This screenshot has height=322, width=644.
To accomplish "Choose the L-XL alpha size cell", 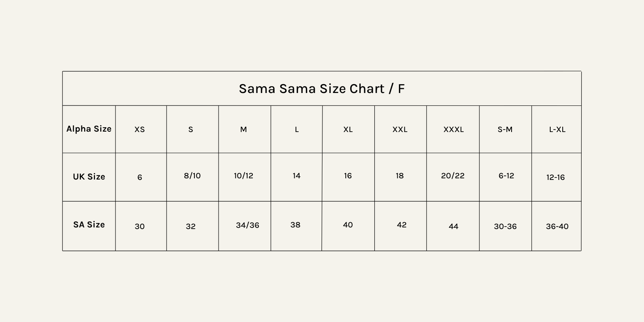I will pos(557,130).
